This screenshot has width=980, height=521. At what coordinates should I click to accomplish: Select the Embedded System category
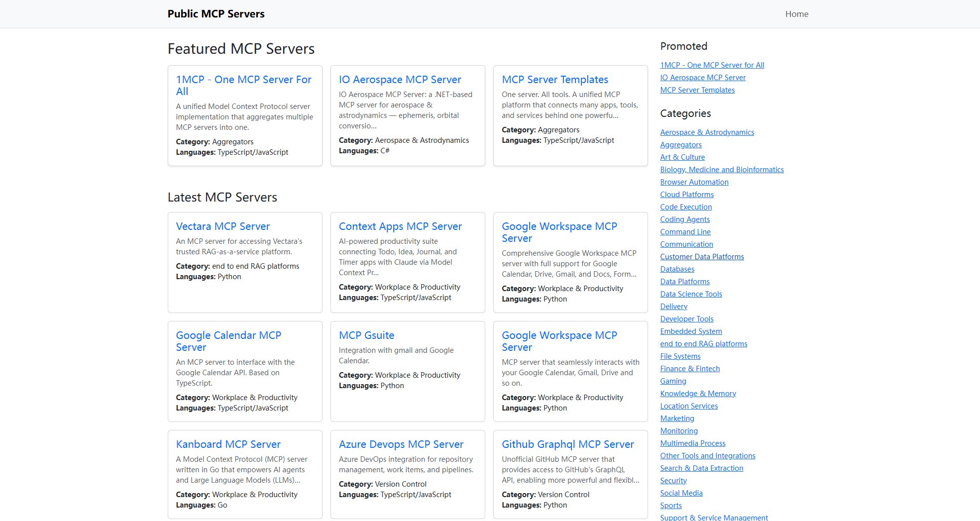tap(691, 331)
